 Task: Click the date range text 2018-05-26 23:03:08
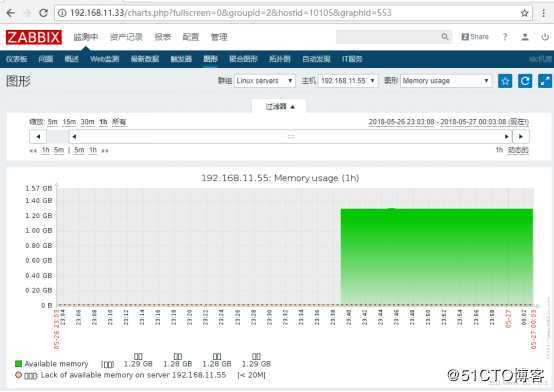point(401,122)
